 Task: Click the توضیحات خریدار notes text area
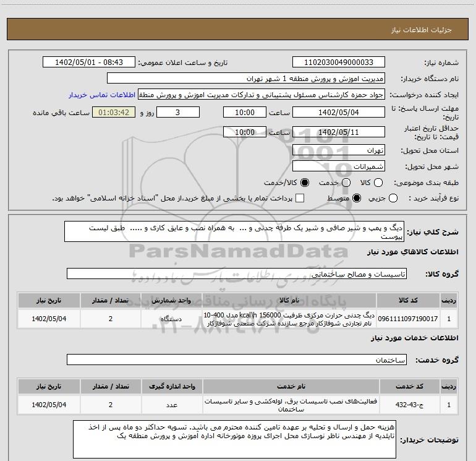tap(234, 439)
